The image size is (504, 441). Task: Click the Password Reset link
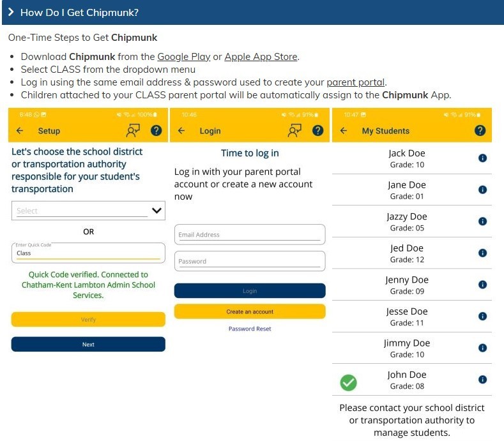(250, 329)
